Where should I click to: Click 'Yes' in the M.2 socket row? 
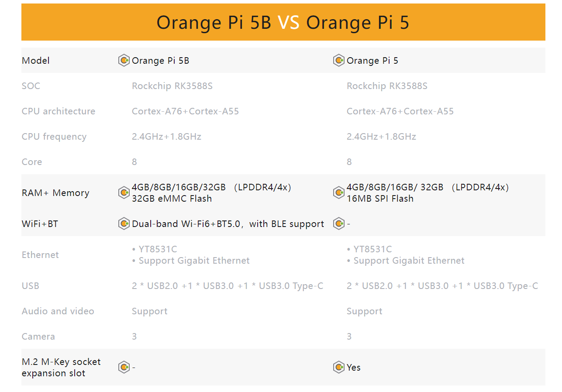354,367
